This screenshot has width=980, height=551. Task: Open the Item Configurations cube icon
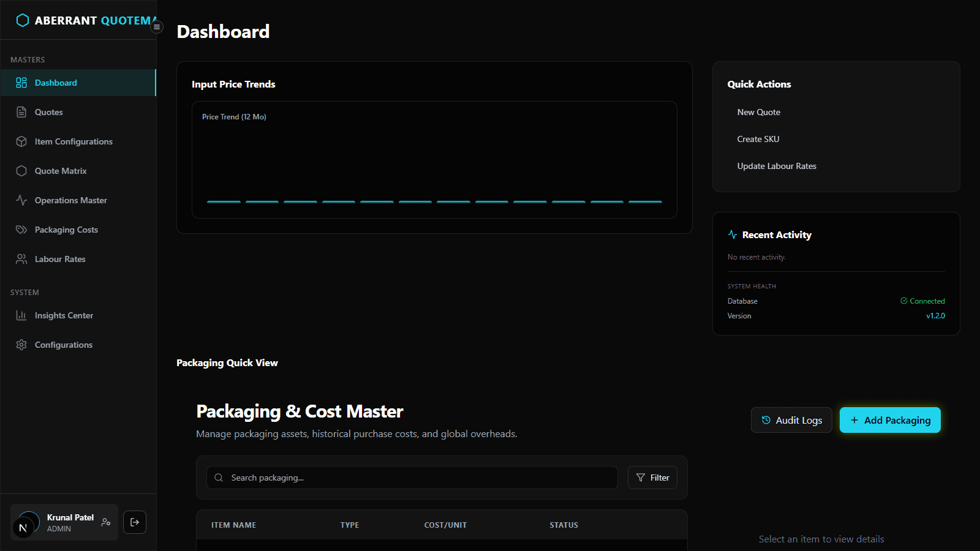click(22, 141)
